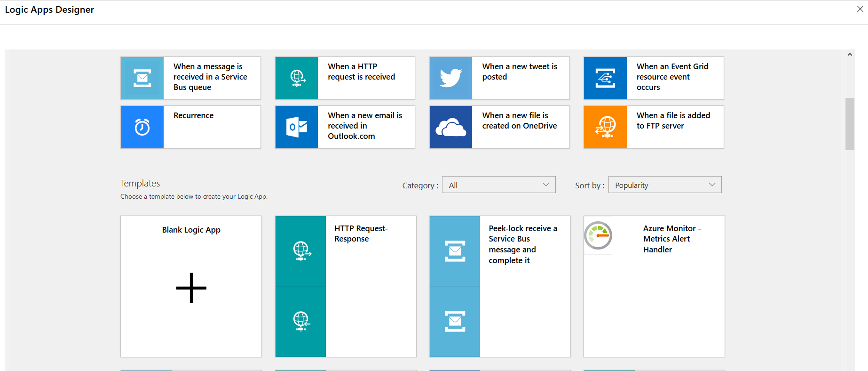868x371 pixels.
Task: Click the "Logic Apps Designer" title
Action: point(49,10)
